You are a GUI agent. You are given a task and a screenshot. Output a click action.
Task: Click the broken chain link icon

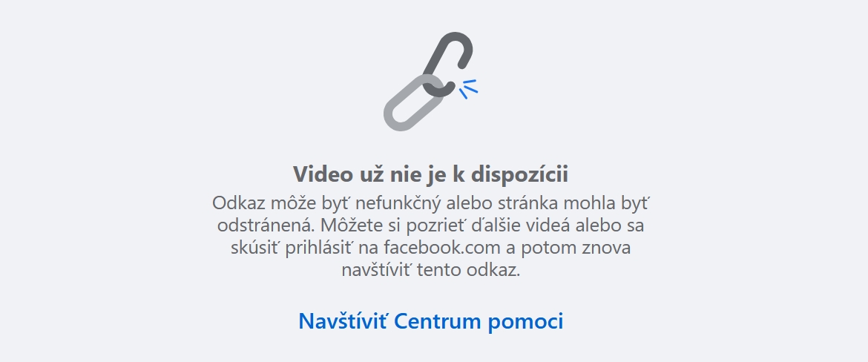tap(431, 82)
